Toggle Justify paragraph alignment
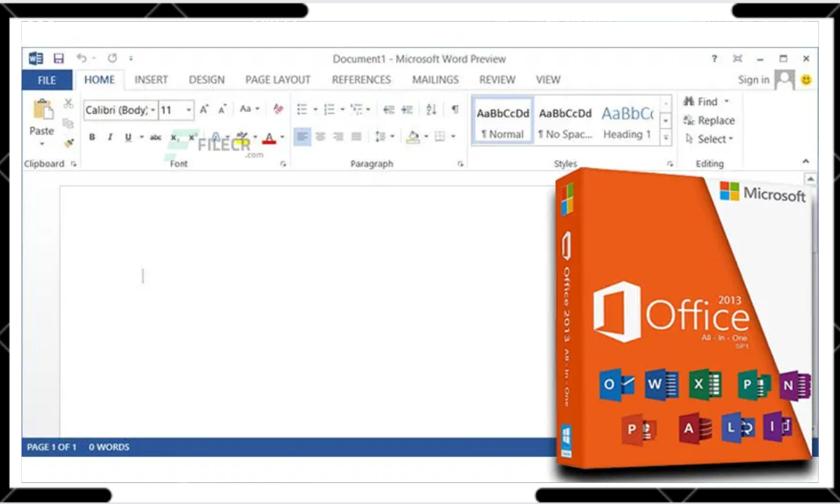 coord(356,136)
